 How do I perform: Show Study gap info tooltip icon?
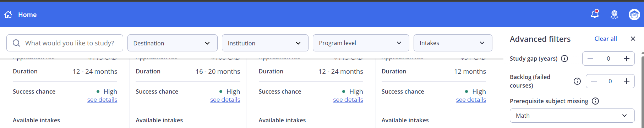click(564, 59)
